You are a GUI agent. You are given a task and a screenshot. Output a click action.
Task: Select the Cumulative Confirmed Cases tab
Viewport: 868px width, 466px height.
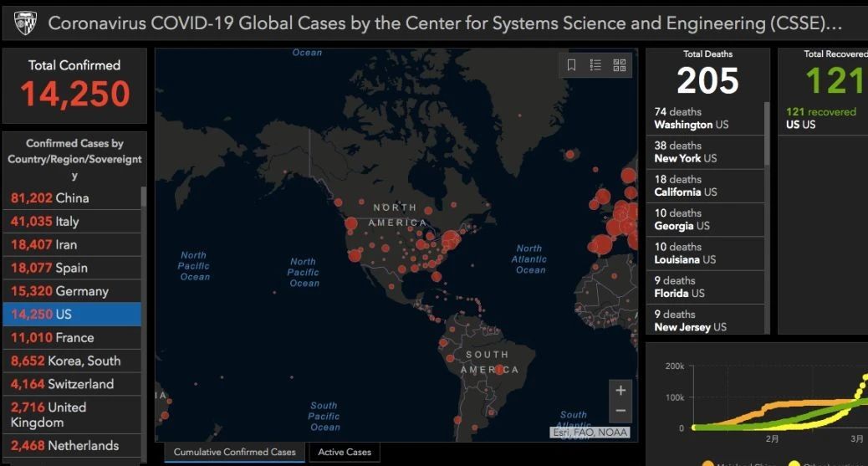[235, 452]
